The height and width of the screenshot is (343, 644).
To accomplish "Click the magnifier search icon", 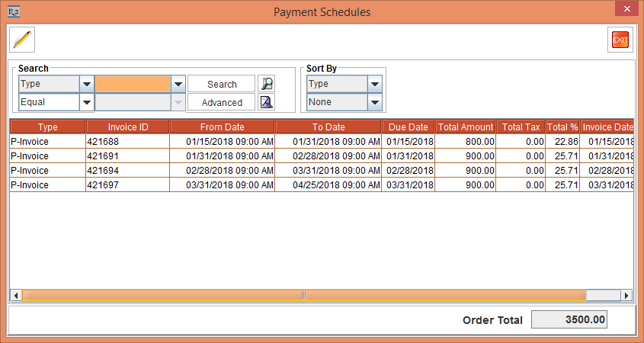I will [266, 84].
